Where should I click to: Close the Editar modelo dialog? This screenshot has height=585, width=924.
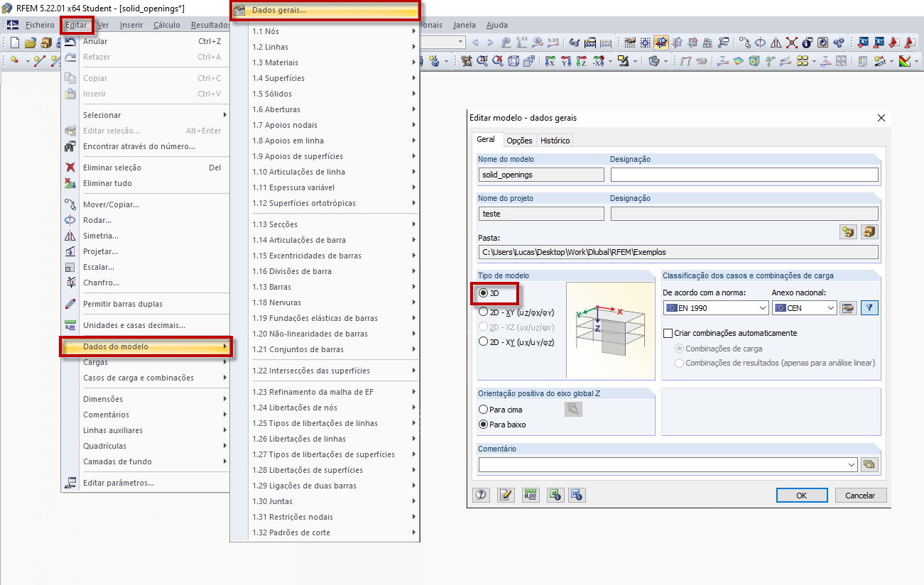click(881, 118)
